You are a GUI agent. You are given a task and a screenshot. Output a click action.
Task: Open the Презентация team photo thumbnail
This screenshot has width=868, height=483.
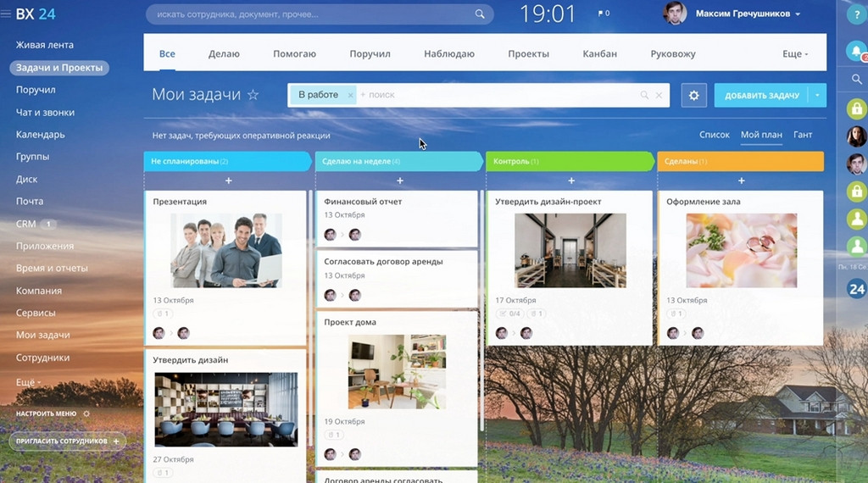225,251
